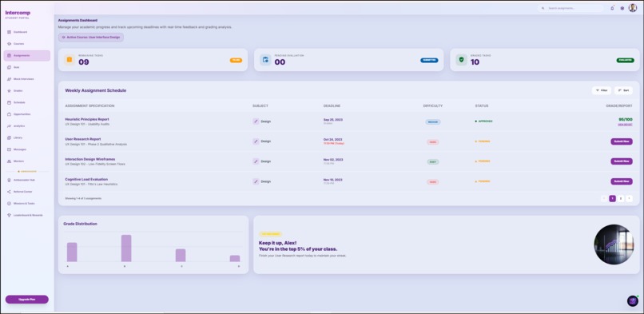Viewport: 644px width, 314px height.
Task: Click the Active Course: User Interface Design chip
Action: click(91, 37)
